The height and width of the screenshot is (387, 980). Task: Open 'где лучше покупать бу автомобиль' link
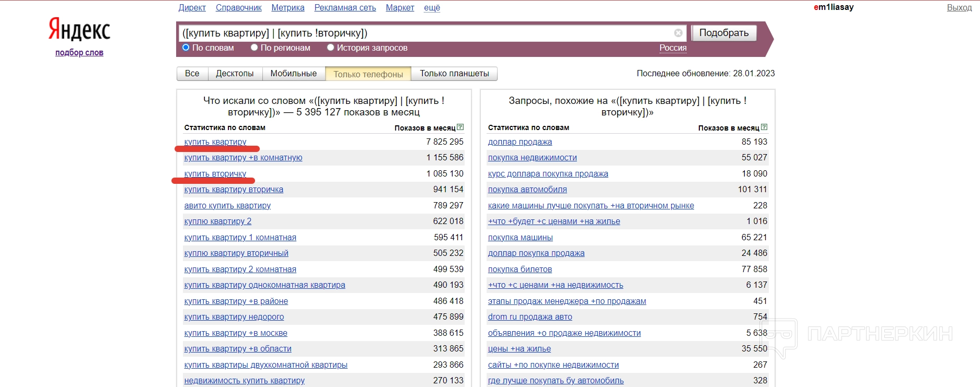(556, 380)
